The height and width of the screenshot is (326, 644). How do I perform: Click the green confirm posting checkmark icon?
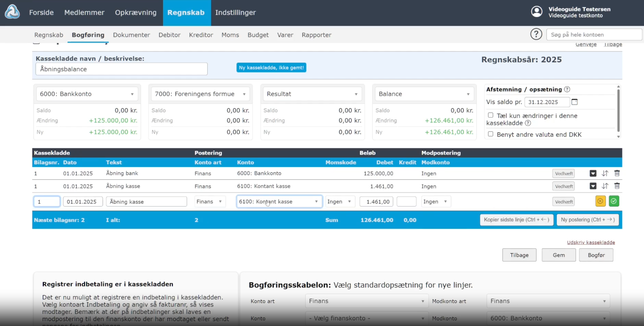(614, 201)
